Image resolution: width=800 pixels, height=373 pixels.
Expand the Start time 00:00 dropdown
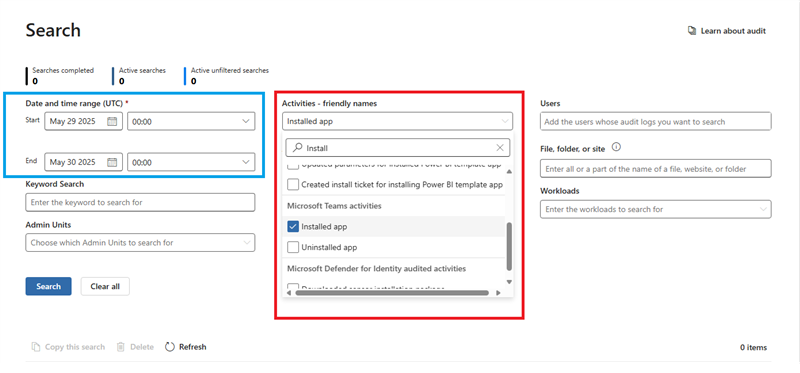point(191,121)
